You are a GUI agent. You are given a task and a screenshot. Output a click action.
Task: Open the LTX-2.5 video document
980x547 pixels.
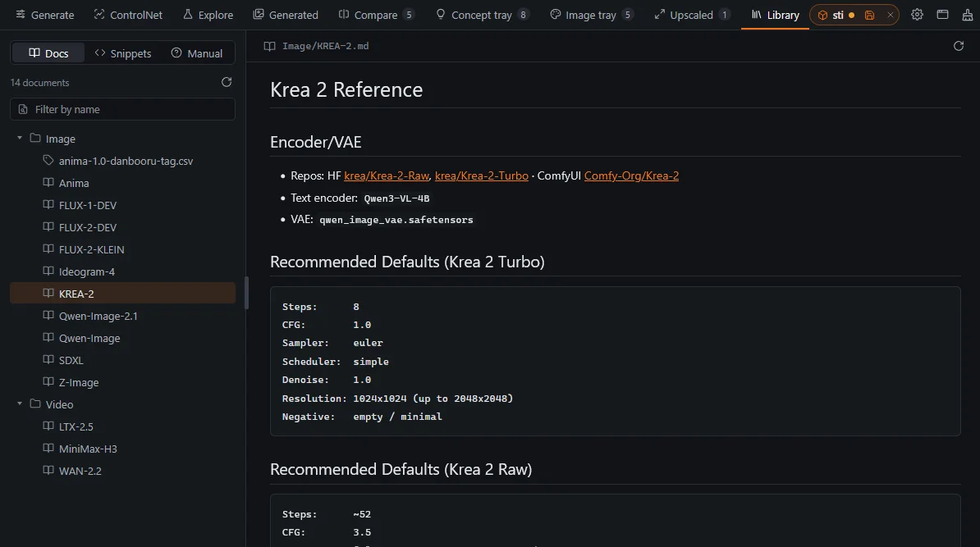coord(122,426)
